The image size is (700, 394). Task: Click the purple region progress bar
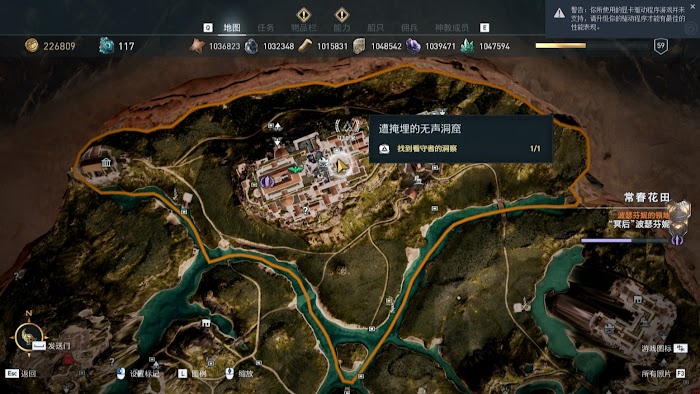point(625,241)
